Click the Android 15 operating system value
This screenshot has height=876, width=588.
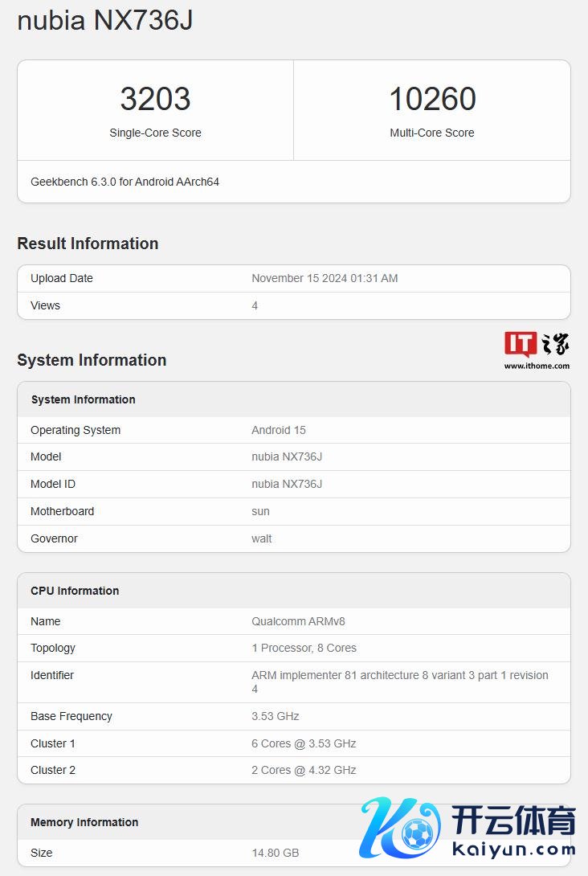pyautogui.click(x=279, y=430)
